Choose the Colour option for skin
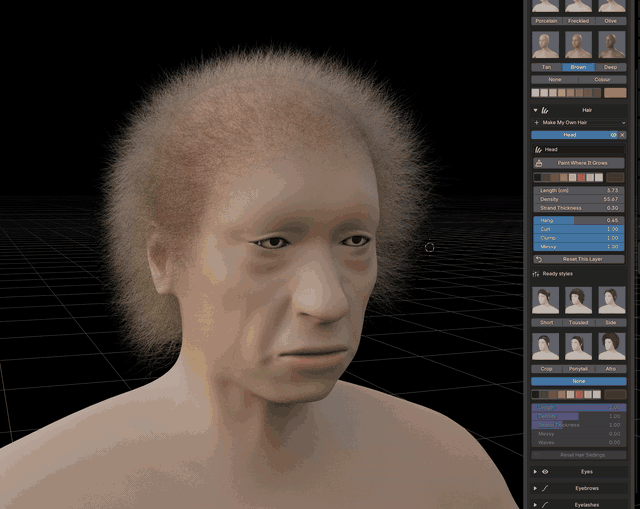Screen dimensions: 640x509 point(602,80)
